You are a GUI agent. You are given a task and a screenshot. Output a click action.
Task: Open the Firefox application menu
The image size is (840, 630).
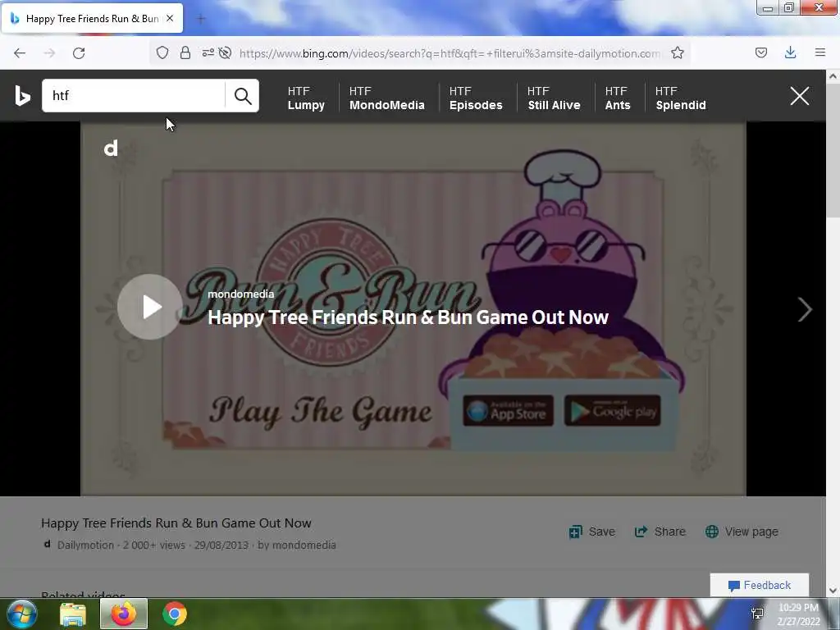(x=819, y=53)
